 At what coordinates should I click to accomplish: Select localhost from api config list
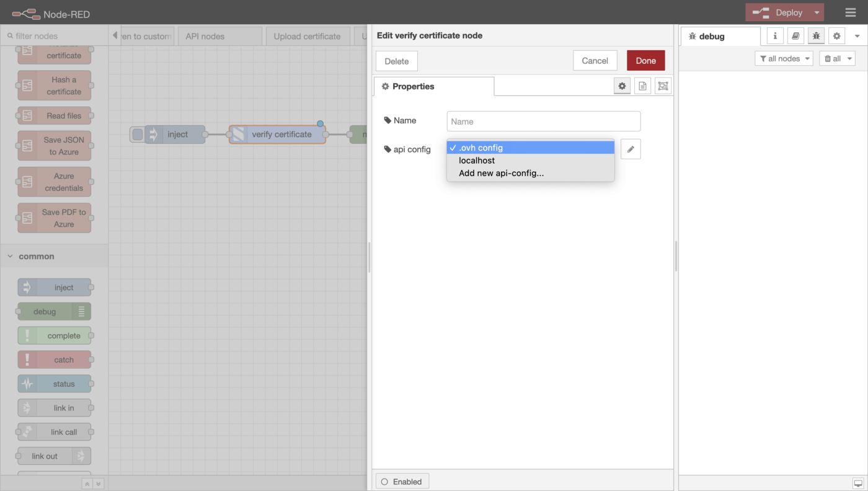point(477,161)
